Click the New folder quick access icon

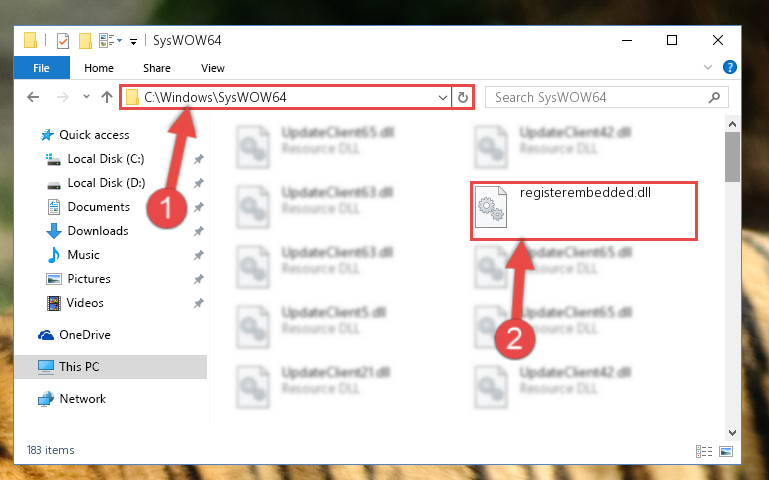point(85,41)
